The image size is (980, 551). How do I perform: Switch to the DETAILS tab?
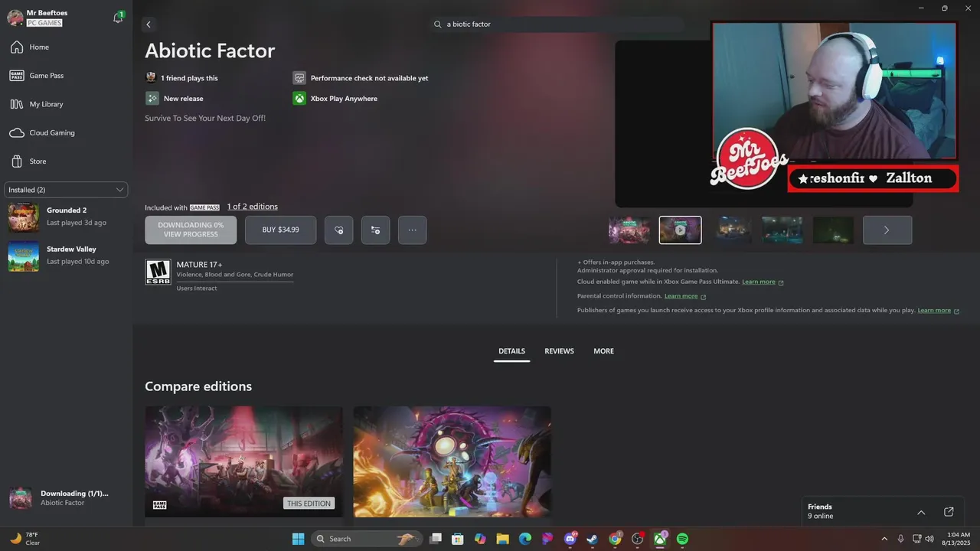[512, 351]
